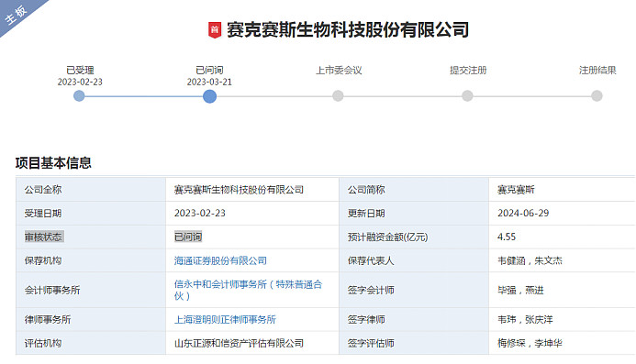Click the 项目基本信息 section heading
The width and height of the screenshot is (636, 364).
[53, 163]
